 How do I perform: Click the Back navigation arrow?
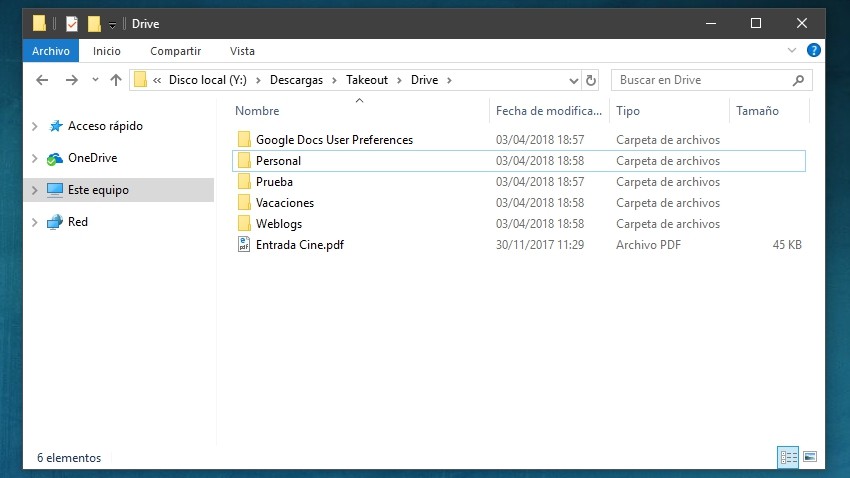coord(42,80)
